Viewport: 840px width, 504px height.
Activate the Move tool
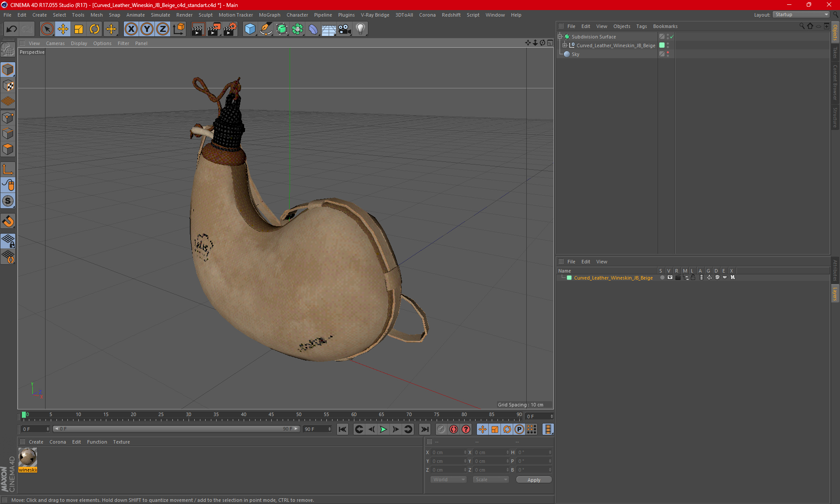click(x=63, y=29)
